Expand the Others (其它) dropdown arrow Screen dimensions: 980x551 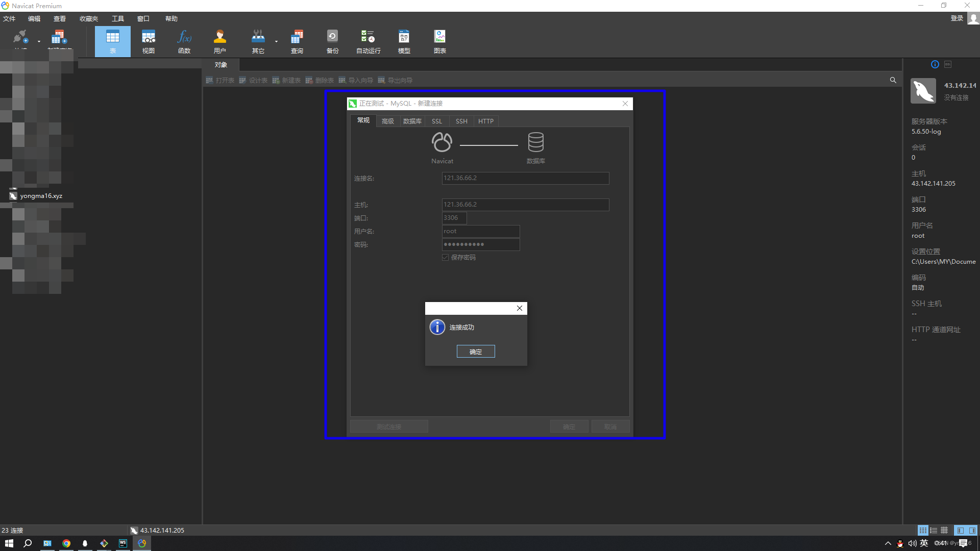point(276,42)
